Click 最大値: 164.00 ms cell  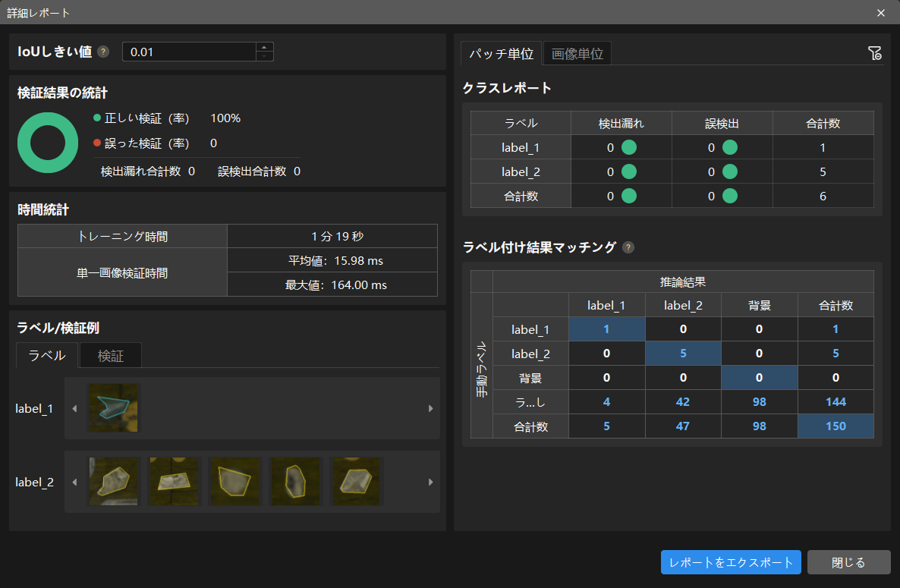click(x=332, y=285)
